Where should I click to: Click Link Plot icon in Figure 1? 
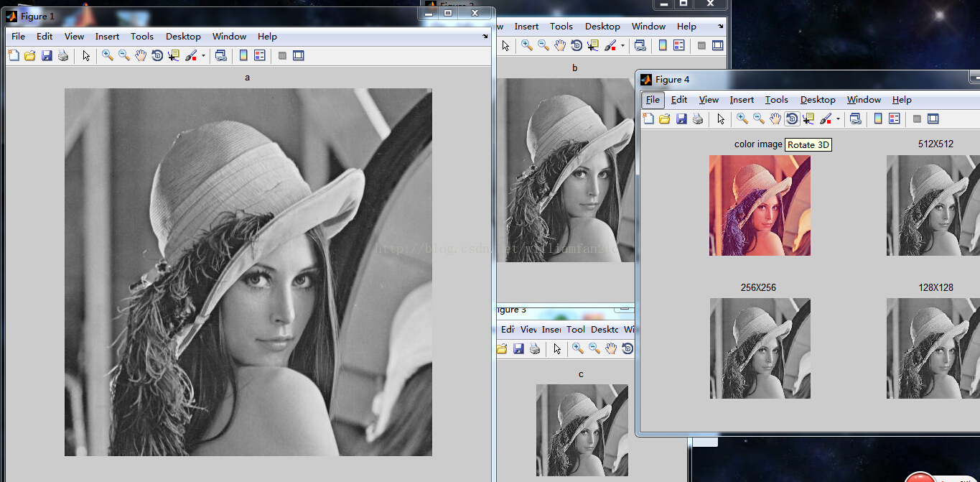(220, 55)
